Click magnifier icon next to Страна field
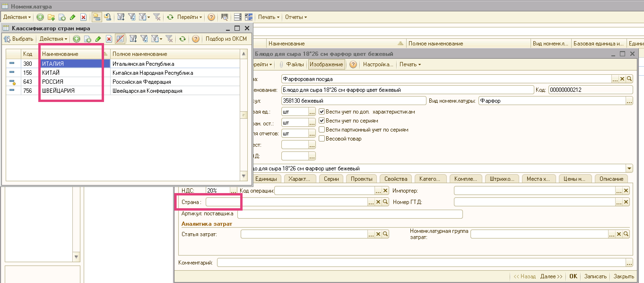 pos(385,202)
